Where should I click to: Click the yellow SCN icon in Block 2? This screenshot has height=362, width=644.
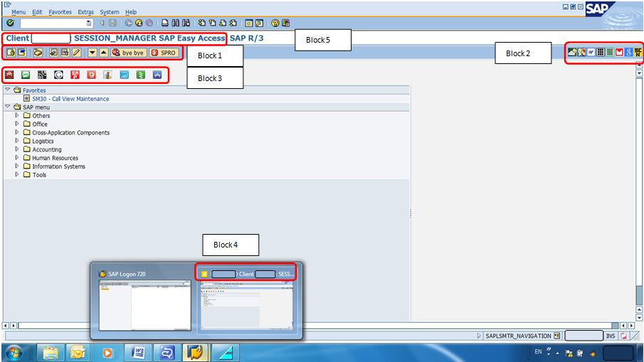pyautogui.click(x=638, y=52)
